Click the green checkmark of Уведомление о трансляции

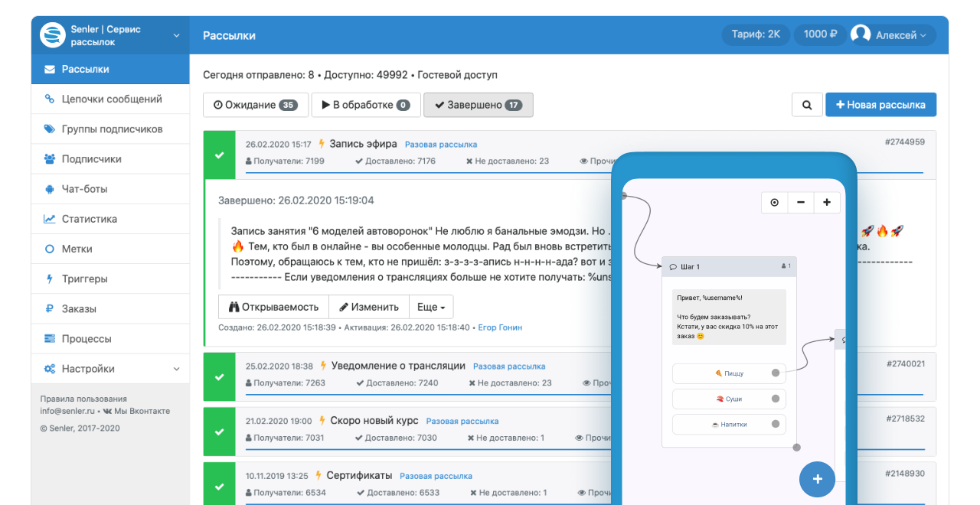(x=220, y=376)
